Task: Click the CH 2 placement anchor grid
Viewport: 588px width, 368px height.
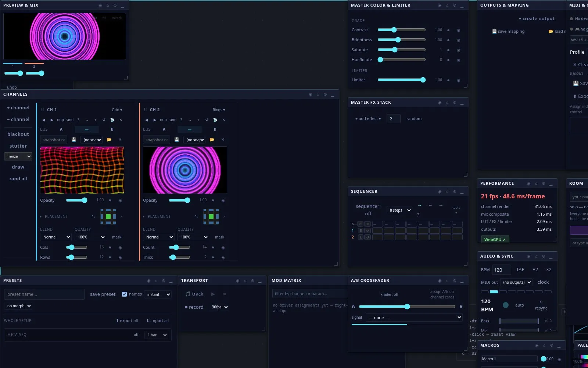Action: [x=211, y=217]
